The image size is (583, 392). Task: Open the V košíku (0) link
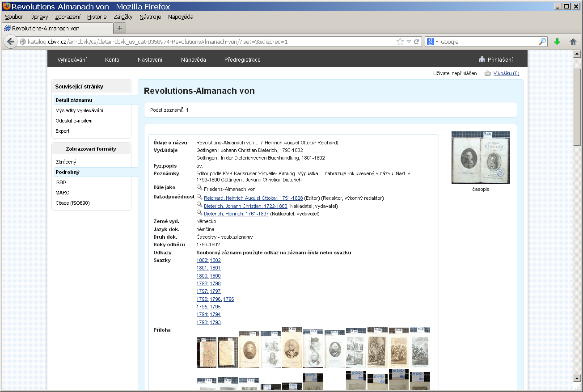pyautogui.click(x=506, y=73)
